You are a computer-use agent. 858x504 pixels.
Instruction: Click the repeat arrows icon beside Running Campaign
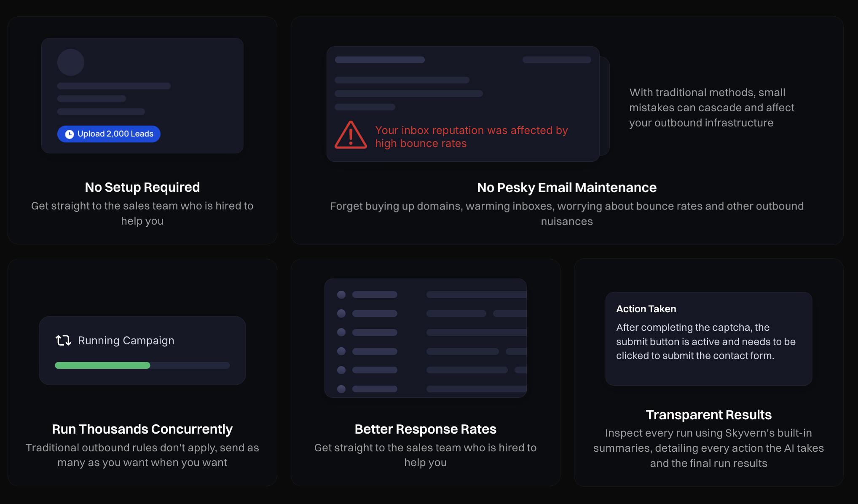62,340
